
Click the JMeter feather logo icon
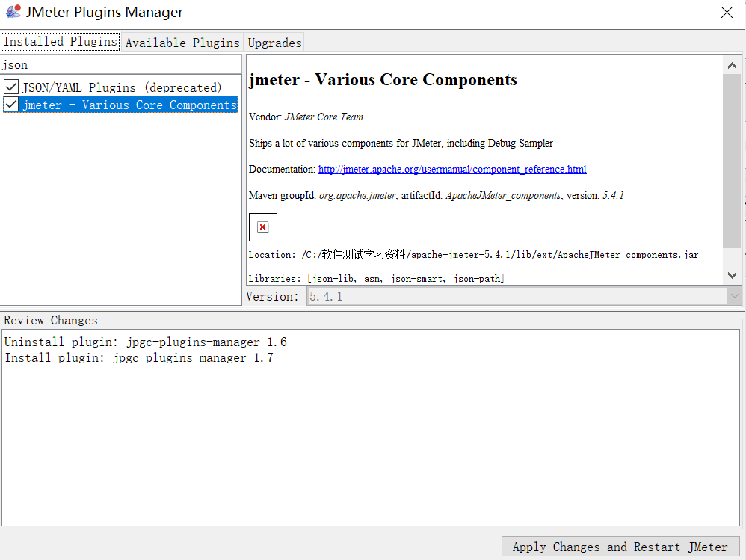13,11
